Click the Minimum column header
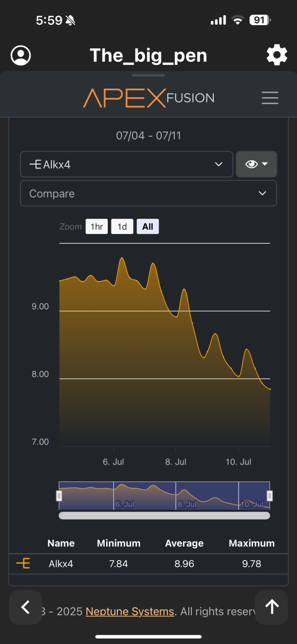This screenshot has width=297, height=644. (118, 543)
